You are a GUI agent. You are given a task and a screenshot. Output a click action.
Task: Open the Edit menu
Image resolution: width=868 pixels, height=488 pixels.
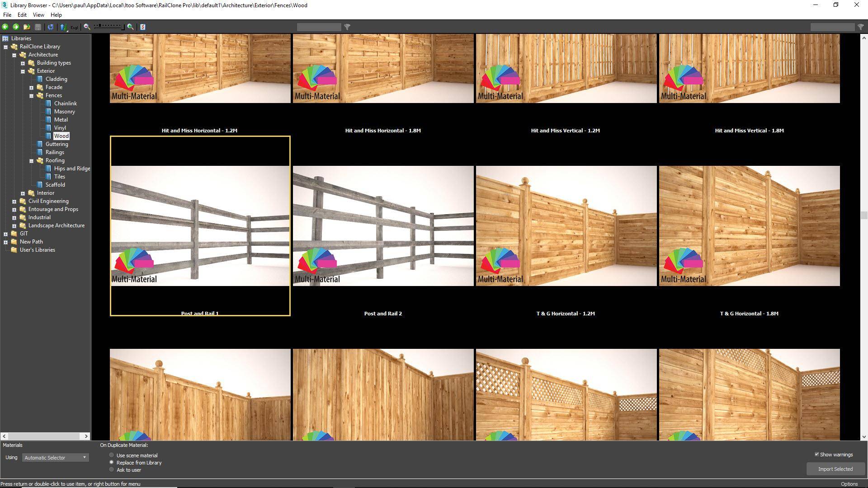coord(22,14)
